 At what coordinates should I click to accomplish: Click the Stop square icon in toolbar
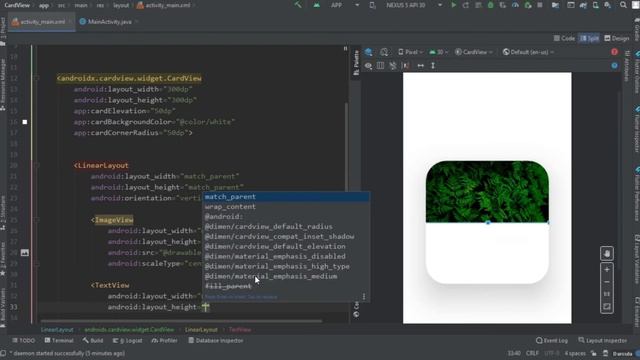tap(540, 5)
